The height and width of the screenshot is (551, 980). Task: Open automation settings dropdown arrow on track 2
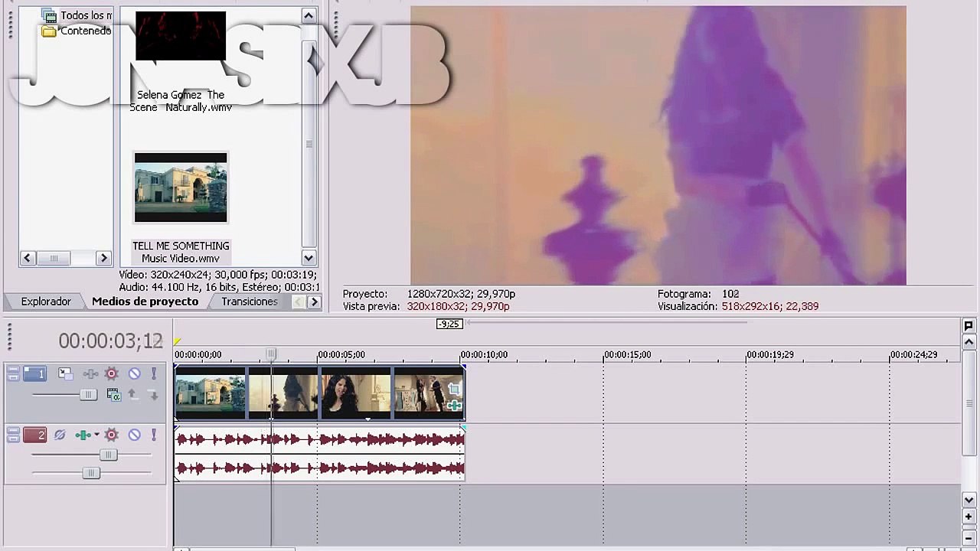click(x=96, y=435)
